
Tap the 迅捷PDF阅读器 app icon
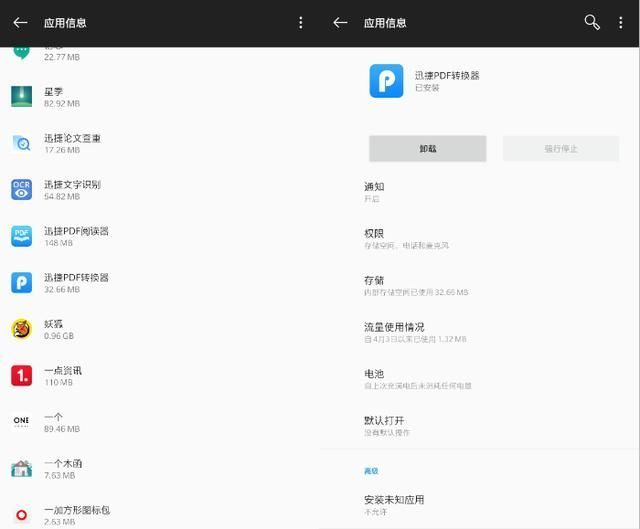[21, 236]
